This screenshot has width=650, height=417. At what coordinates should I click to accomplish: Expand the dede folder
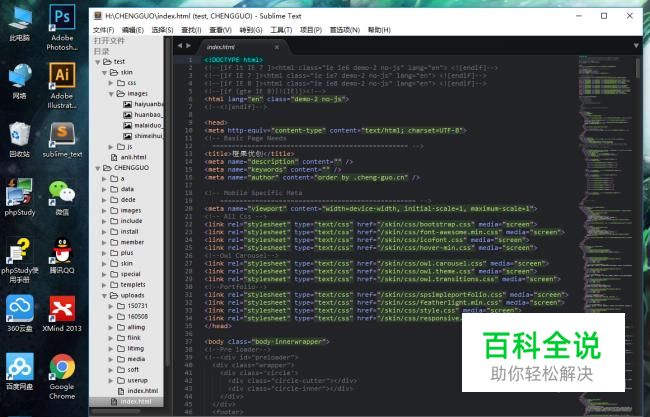click(x=104, y=200)
